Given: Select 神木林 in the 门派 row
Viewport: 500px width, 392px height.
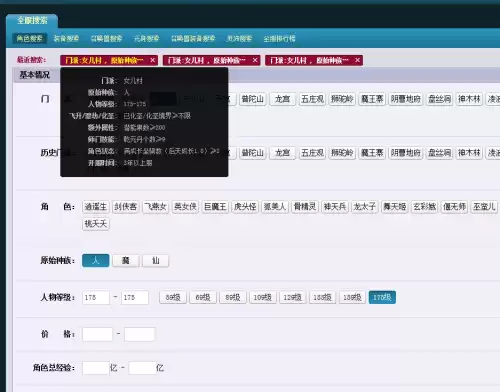Looking at the screenshot, I should (469, 99).
